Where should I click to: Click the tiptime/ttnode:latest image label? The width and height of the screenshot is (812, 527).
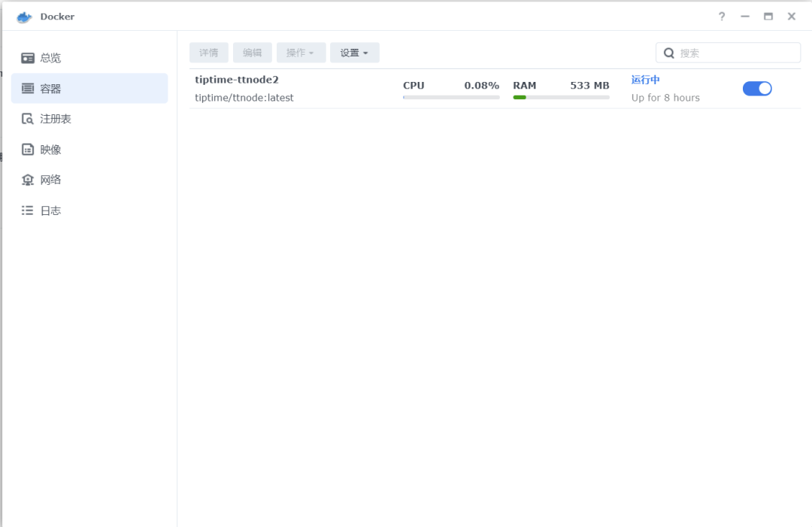click(244, 98)
